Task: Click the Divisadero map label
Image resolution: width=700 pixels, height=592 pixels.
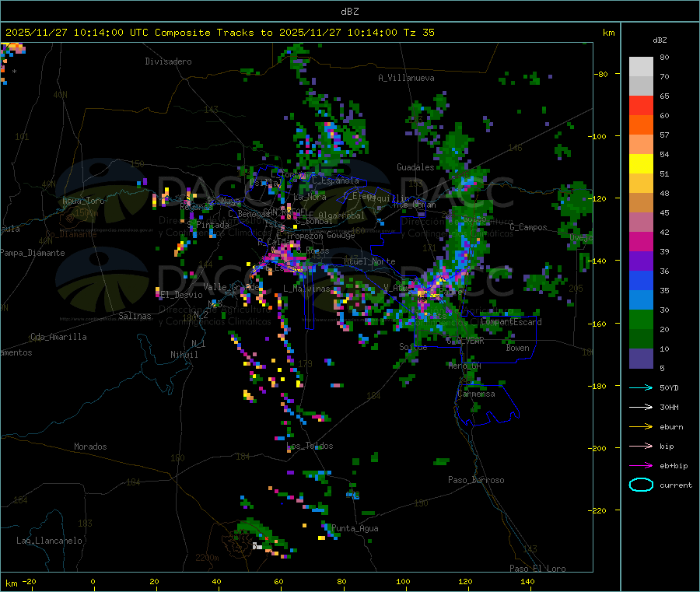Action: [168, 61]
